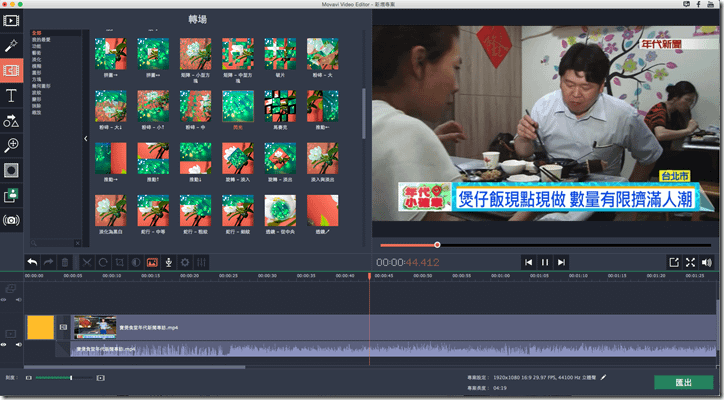The width and height of the screenshot is (724, 400).
Task: Open the highlight and conceal tool
Action: click(x=11, y=170)
